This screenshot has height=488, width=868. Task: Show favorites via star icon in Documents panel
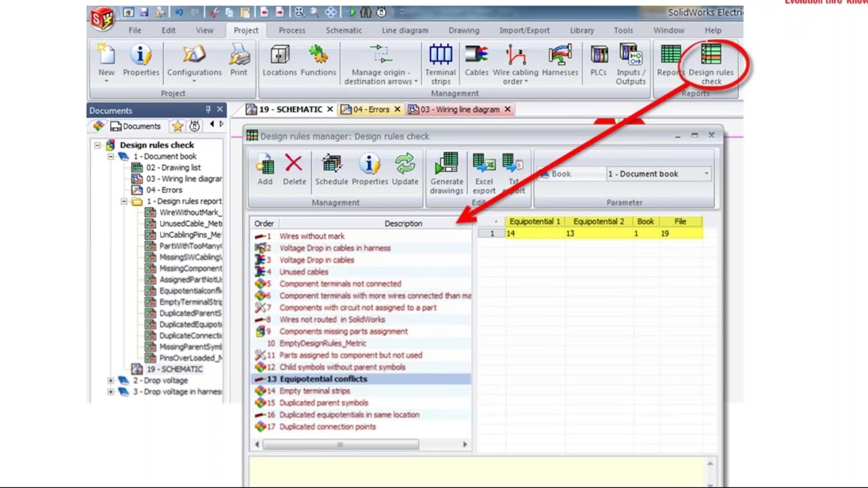pos(178,126)
